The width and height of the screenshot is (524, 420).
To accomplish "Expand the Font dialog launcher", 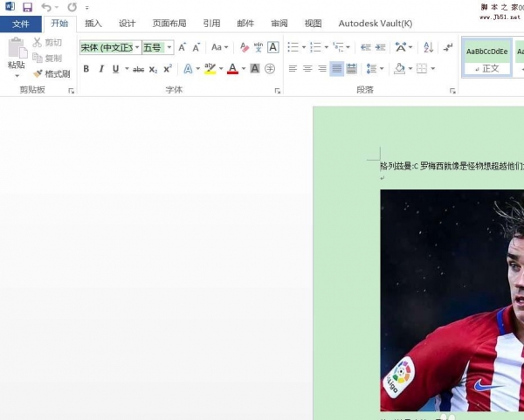I will (x=278, y=91).
